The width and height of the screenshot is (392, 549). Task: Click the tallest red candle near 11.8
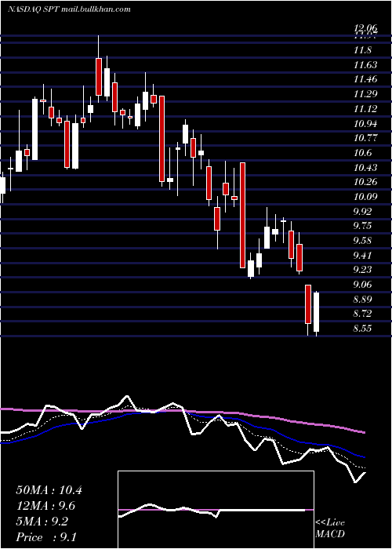pos(99,77)
